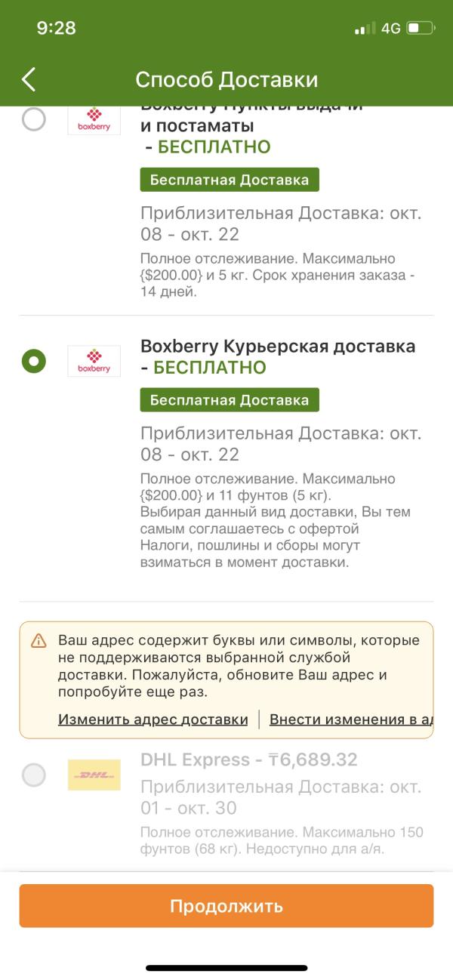Tap the Boxberry Курьерская доставка title
The image size is (453, 980).
pyautogui.click(x=278, y=347)
